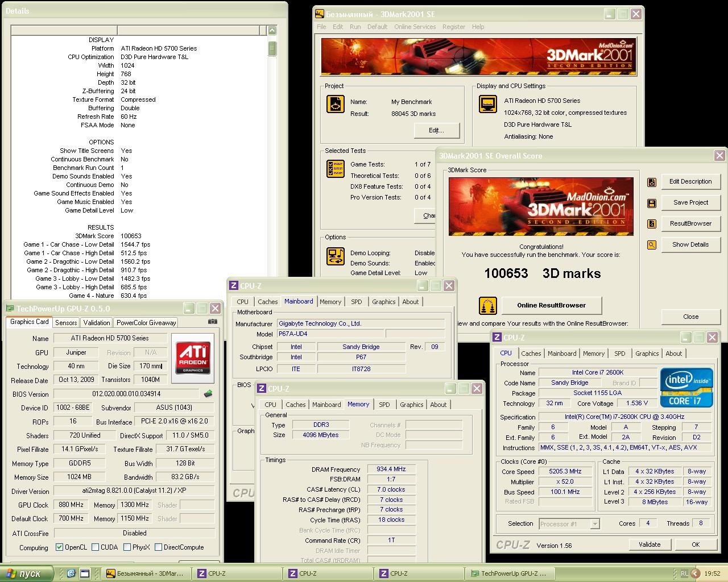Select the SPD tab in CPU-Z Mainboard window
Viewport: 728px width, 582px height.
click(x=356, y=302)
